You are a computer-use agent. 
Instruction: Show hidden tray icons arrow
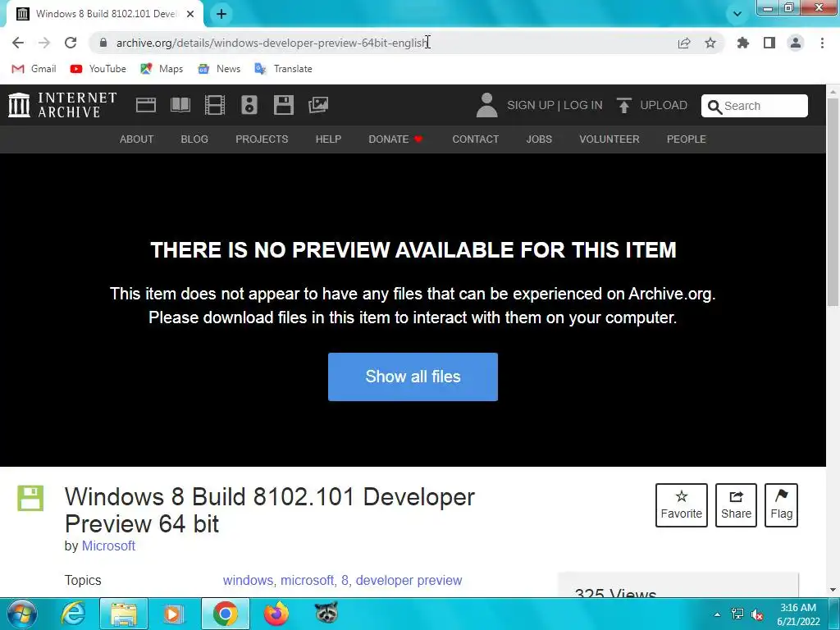[x=717, y=614]
